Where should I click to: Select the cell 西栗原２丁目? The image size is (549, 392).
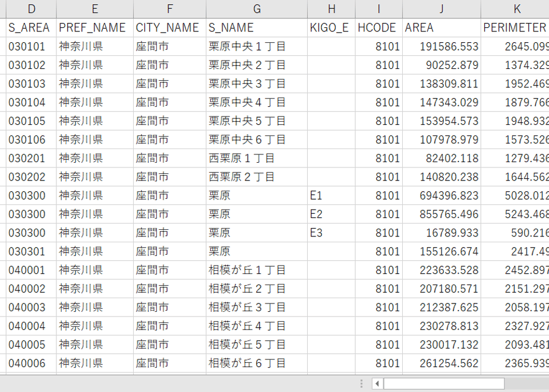257,177
